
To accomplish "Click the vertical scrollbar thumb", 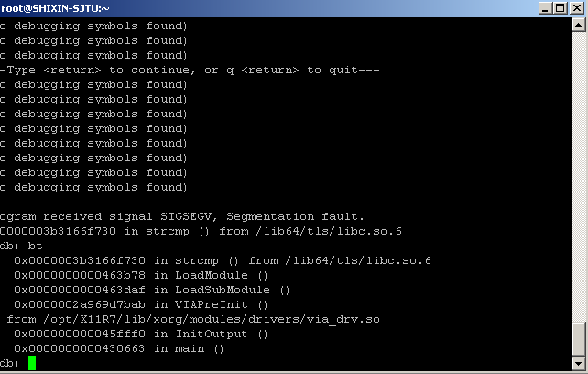I will [x=580, y=338].
